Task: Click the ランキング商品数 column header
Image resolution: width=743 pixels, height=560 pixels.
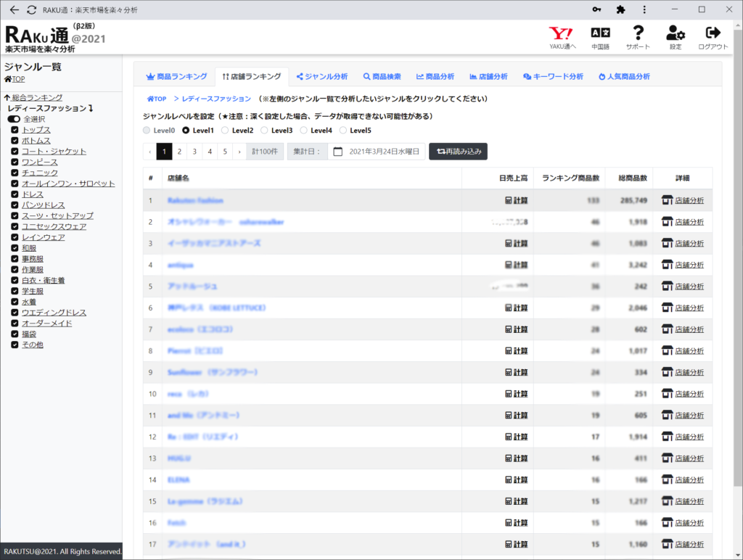Action: pos(570,178)
